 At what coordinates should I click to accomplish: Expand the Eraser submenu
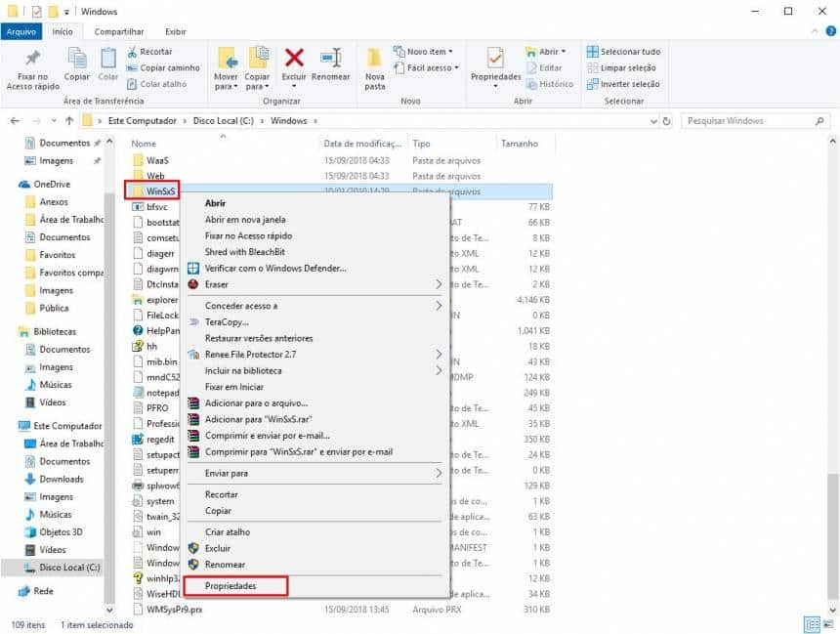(316, 284)
